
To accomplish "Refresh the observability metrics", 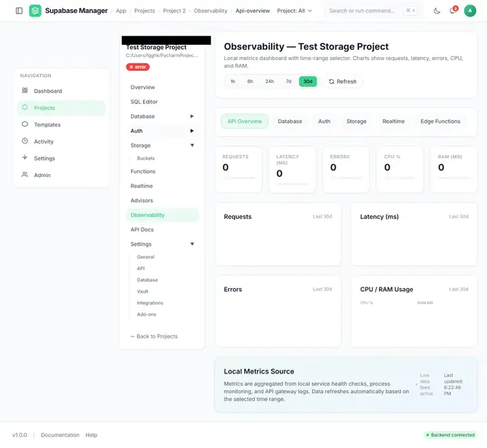I will (342, 81).
